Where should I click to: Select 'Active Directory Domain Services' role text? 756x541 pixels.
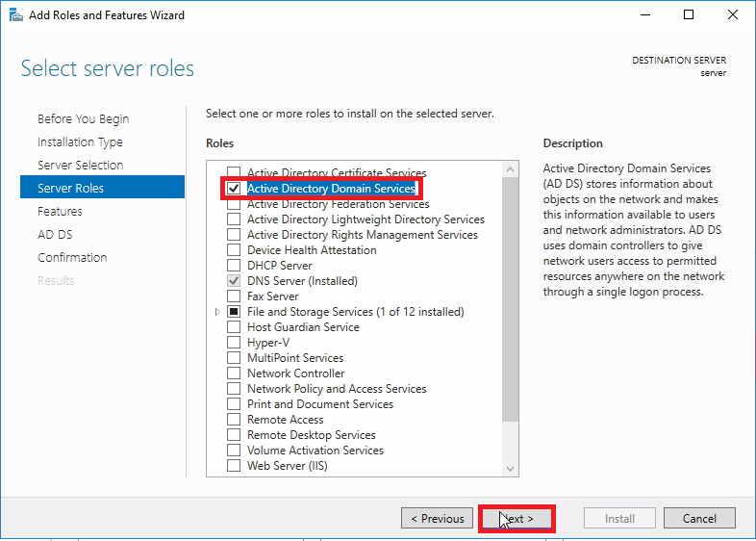pyautogui.click(x=331, y=189)
